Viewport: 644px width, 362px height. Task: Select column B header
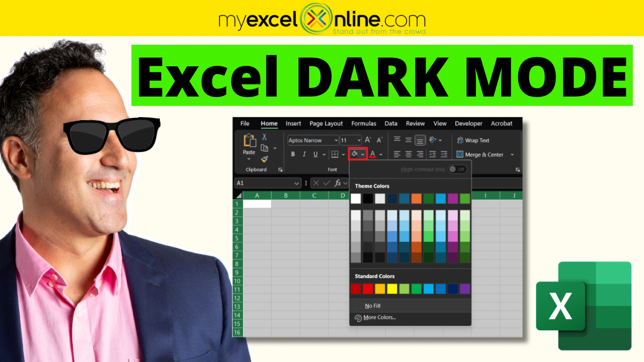[286, 196]
